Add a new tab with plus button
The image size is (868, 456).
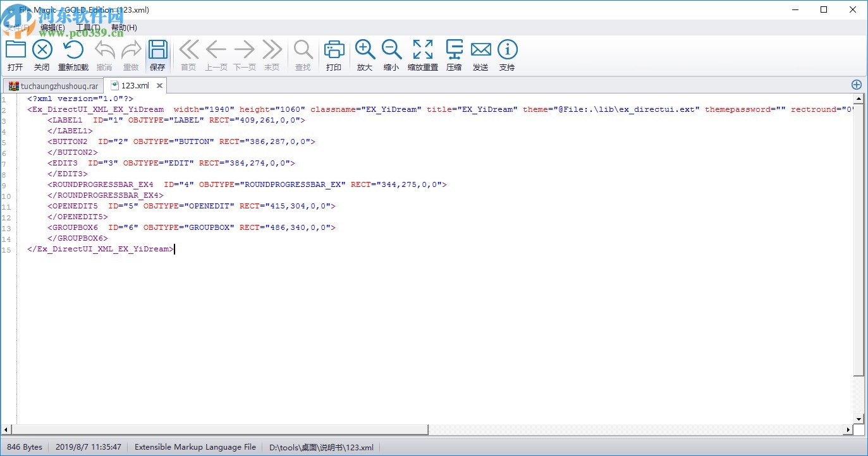point(857,85)
